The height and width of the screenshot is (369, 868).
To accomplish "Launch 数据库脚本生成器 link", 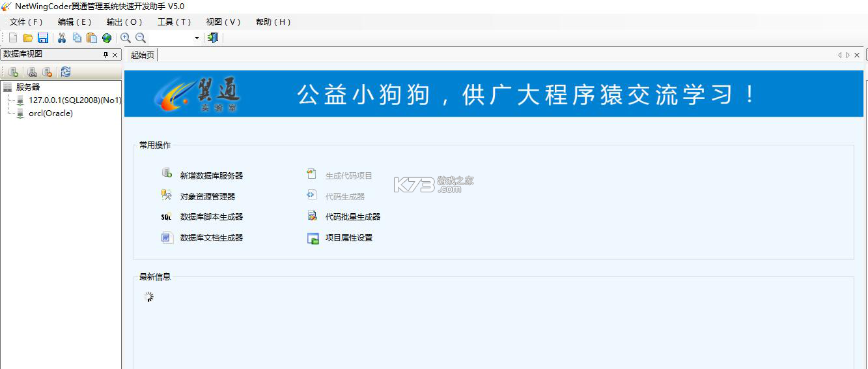I will click(x=212, y=217).
